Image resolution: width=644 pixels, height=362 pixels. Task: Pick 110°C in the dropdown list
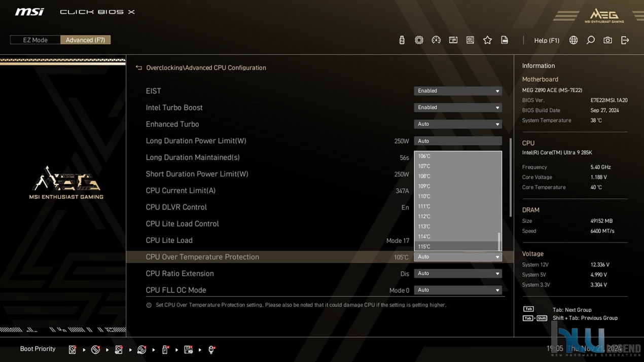coord(456,196)
